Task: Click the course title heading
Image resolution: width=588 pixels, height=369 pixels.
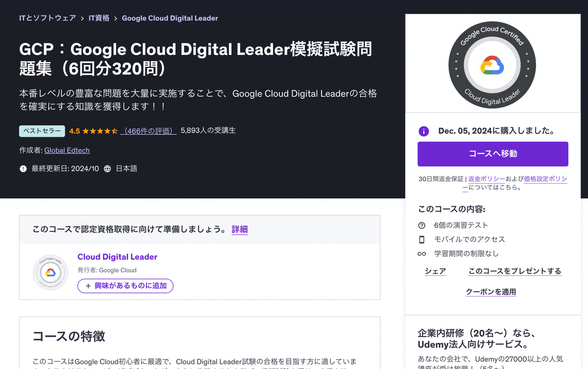Action: coord(196,59)
